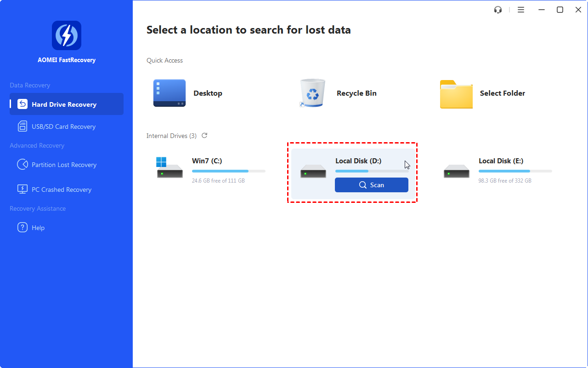Select the Local Disk (E:) drive name

pos(501,161)
